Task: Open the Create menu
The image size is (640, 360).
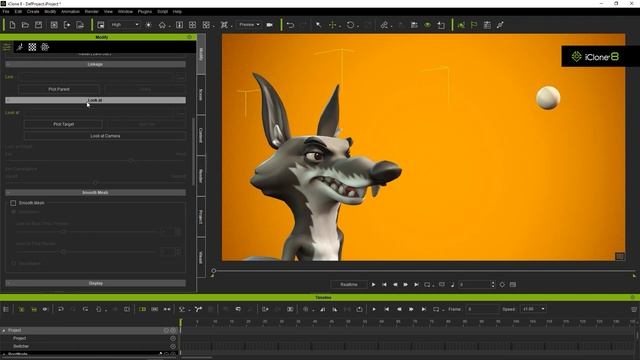Action: (x=33, y=12)
